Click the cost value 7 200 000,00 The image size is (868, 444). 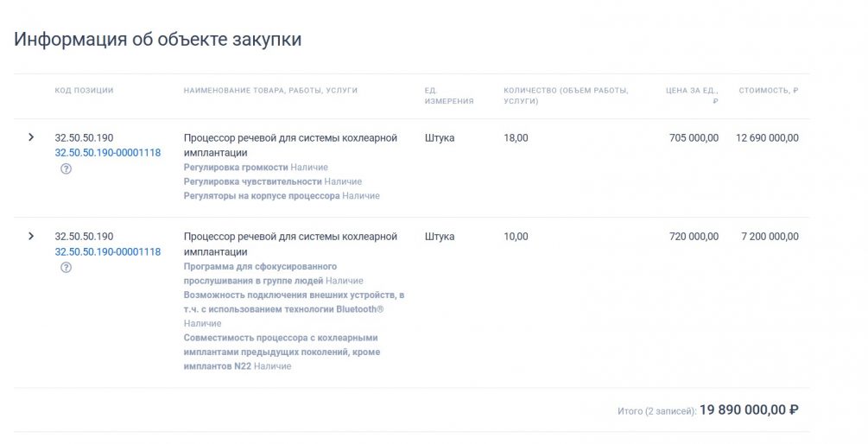(770, 236)
